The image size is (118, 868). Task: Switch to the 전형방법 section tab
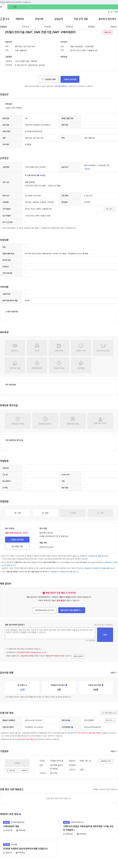[91, 27]
